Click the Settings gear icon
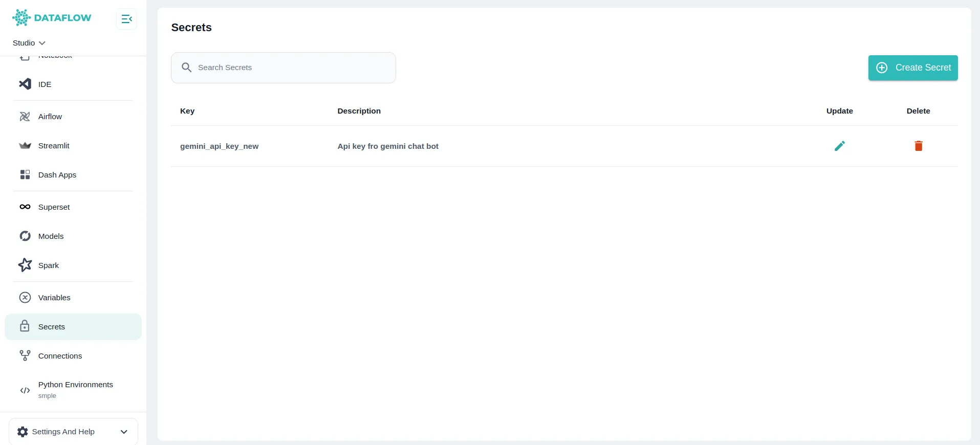 click(x=23, y=432)
